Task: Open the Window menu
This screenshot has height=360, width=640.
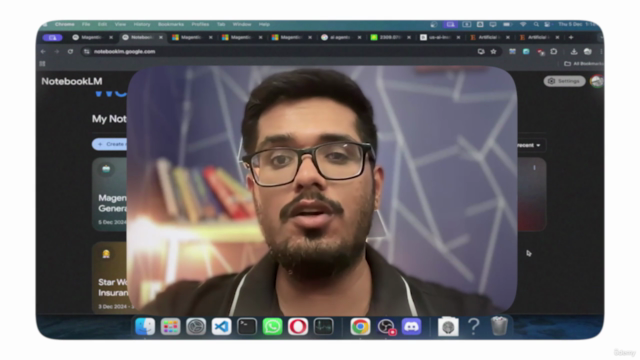Action: (x=242, y=24)
